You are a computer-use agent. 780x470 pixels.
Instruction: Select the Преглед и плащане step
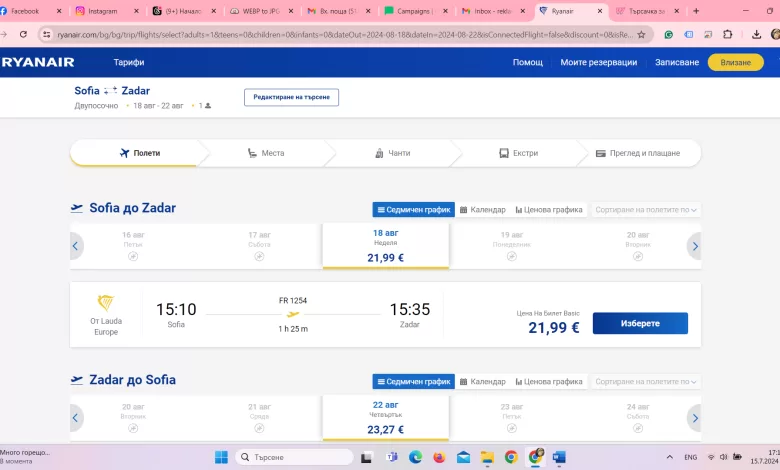pos(638,153)
